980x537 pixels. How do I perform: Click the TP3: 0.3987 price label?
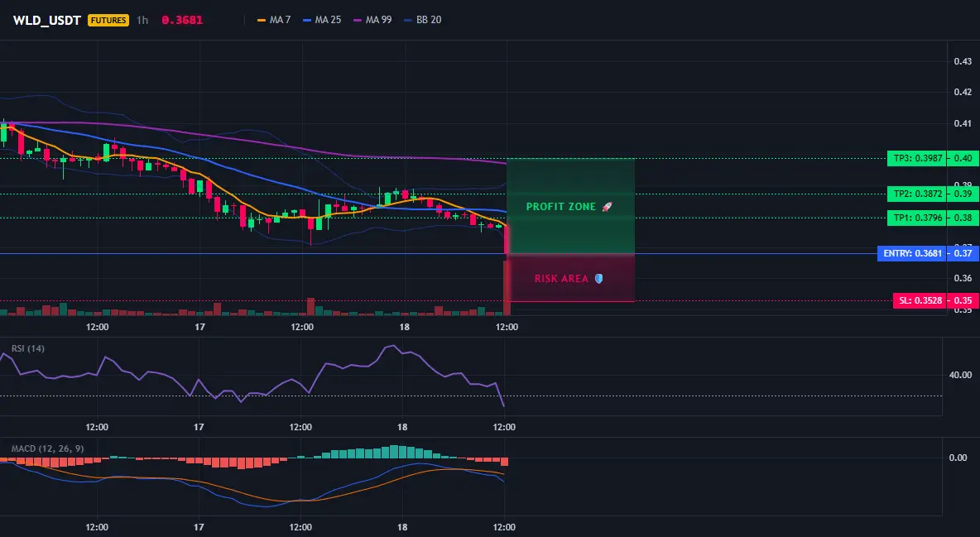pyautogui.click(x=916, y=158)
